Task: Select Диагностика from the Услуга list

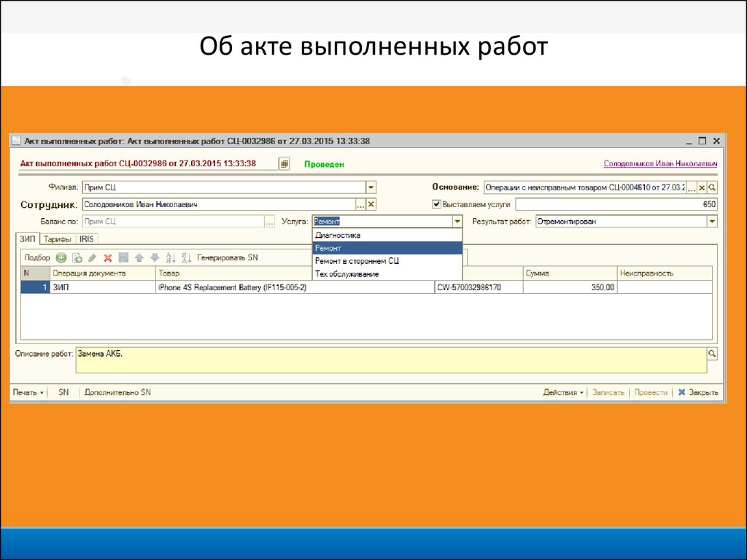Action: click(387, 236)
